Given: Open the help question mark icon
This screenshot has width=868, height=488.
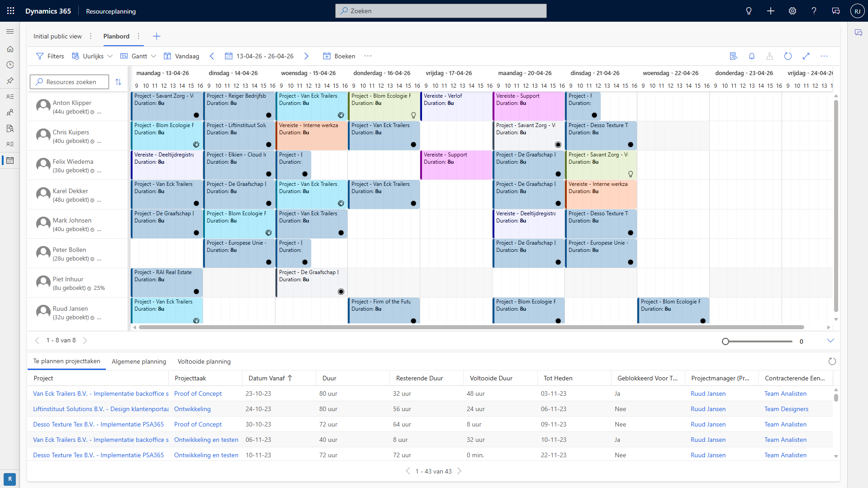Looking at the screenshot, I should [814, 11].
